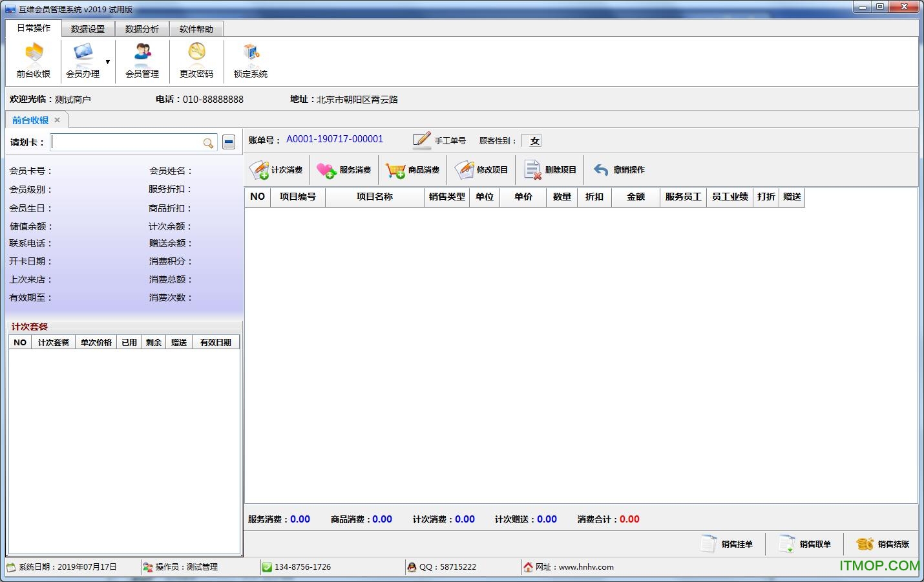The height and width of the screenshot is (582, 924).
Task: Sort by the 项目名称 column header
Action: click(x=375, y=197)
